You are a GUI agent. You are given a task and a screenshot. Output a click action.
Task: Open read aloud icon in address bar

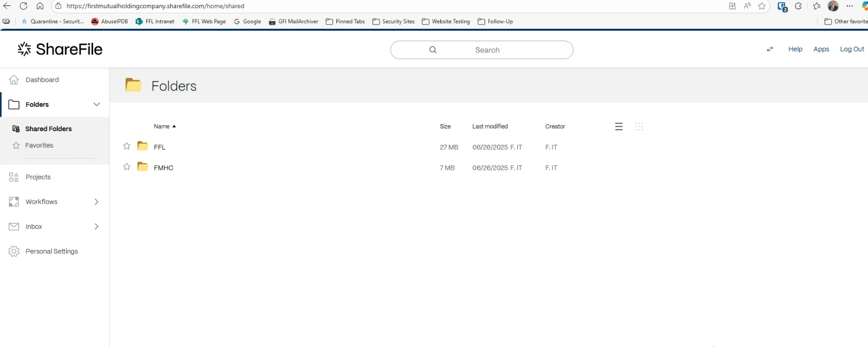(747, 6)
